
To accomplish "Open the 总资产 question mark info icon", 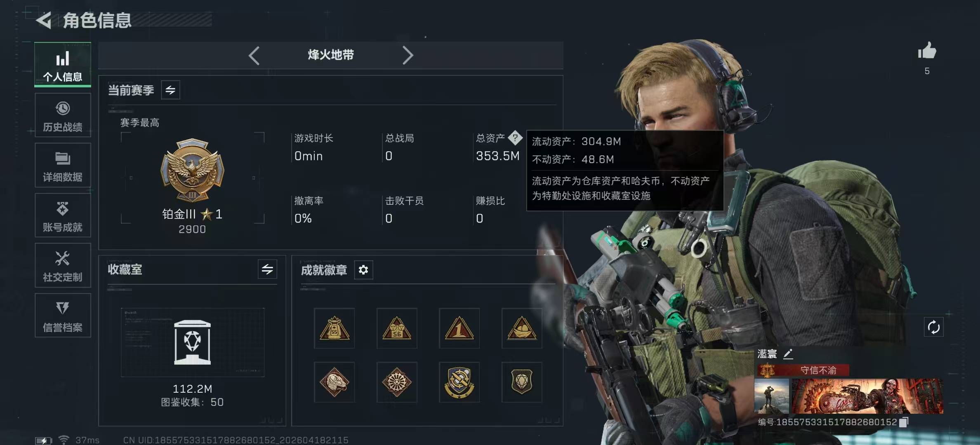I will pos(515,138).
